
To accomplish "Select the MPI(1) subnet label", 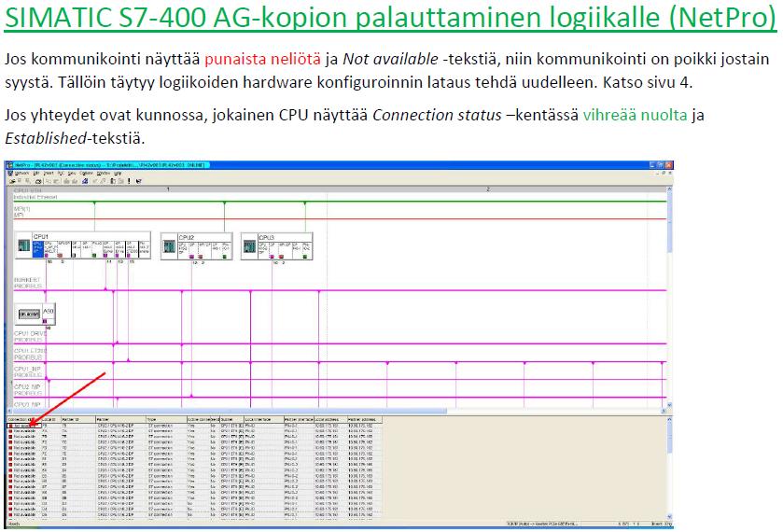I will coord(21,209).
